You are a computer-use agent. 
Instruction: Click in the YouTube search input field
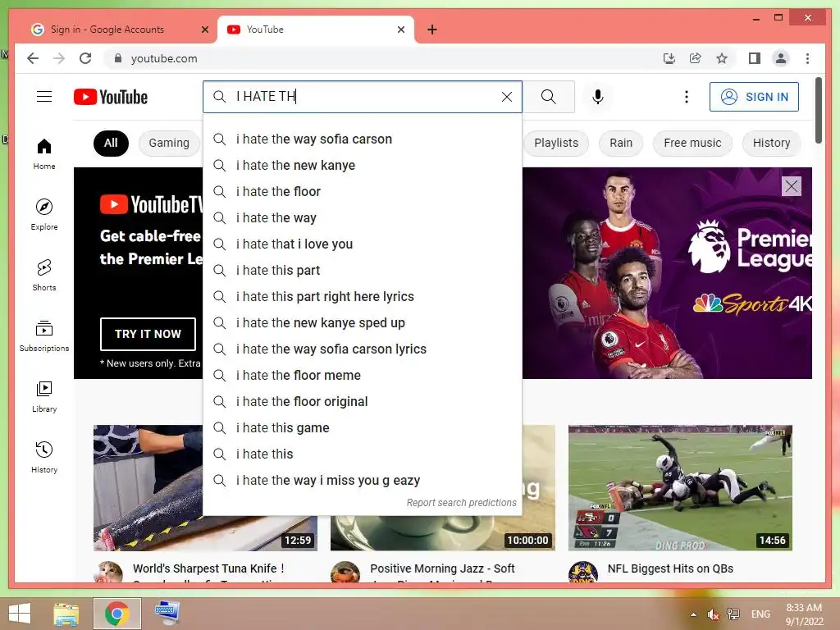[364, 97]
